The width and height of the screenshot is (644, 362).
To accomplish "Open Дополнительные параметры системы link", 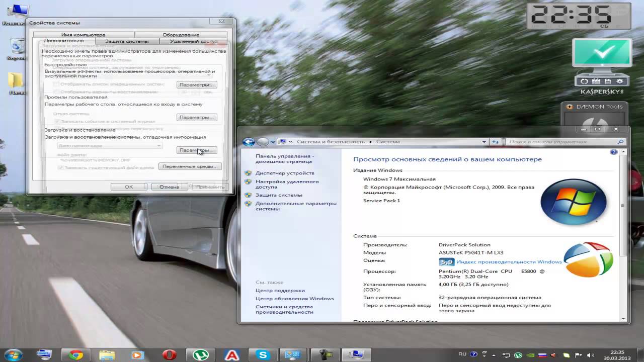I will click(296, 206).
